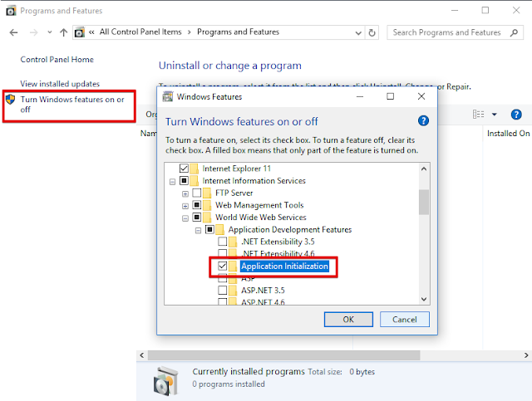The image size is (532, 401).
Task: Go up one folder level
Action: 63,32
